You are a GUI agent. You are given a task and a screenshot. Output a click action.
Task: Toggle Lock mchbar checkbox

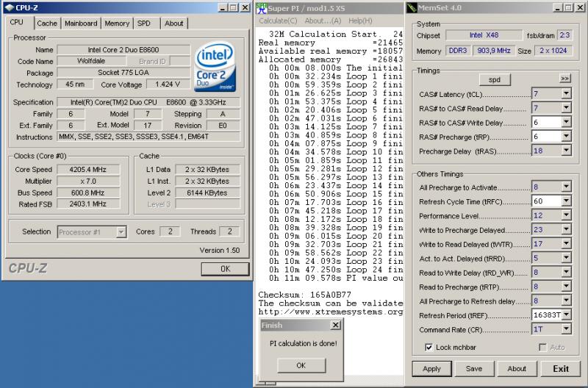429,348
